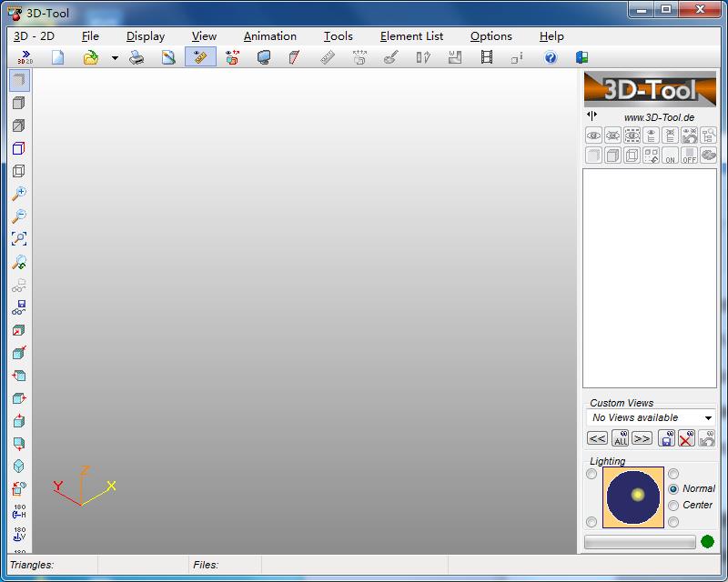Viewport: 728px width, 582px height.
Task: Click the 3D/2D switch toolbar icon
Action: pyautogui.click(x=25, y=57)
